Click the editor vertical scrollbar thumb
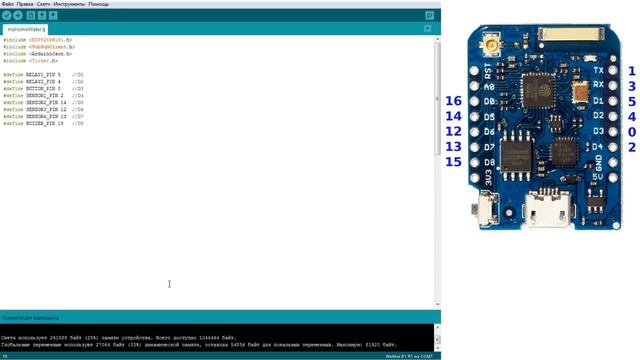 (x=437, y=98)
